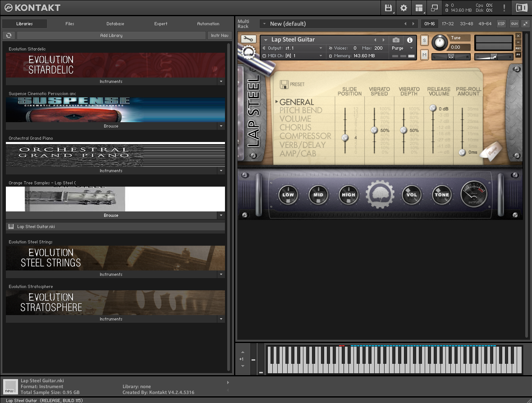Screen dimensions: 532x403
Task: Open the instrument wrench edit icon
Action: tap(248, 39)
